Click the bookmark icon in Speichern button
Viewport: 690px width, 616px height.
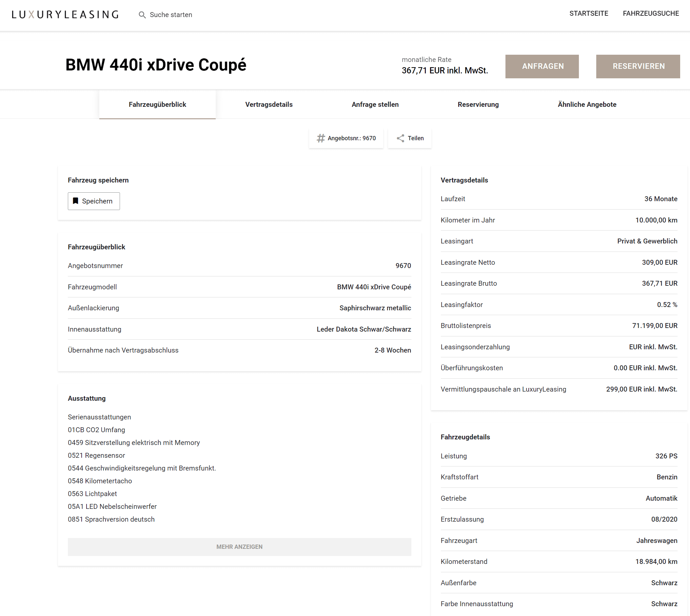pos(75,201)
